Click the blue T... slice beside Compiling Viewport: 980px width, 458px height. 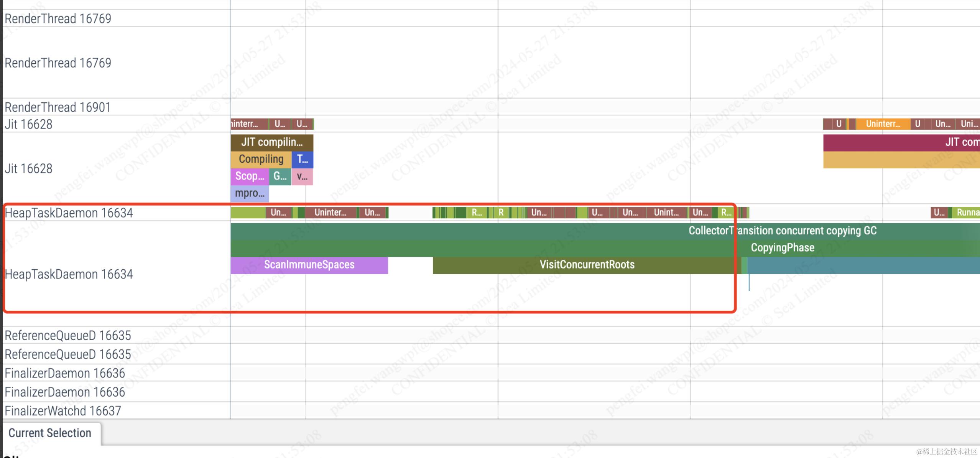tap(303, 160)
